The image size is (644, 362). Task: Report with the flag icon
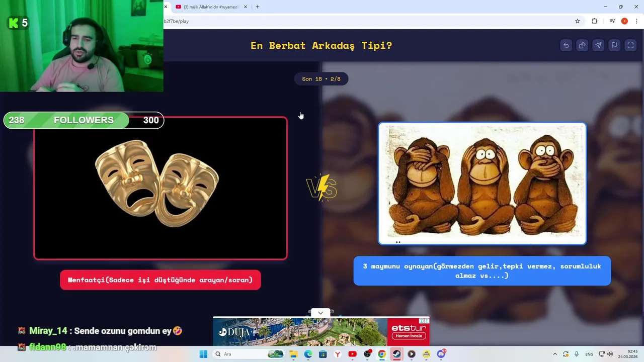614,45
